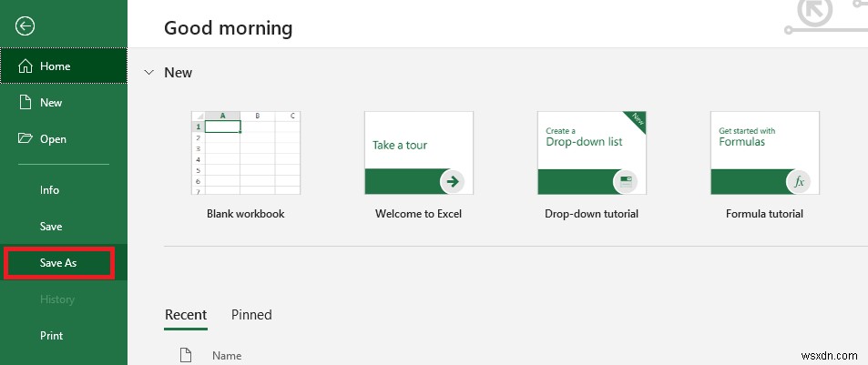Click the file icon in Name column header
The width and height of the screenshot is (868, 365).
click(x=186, y=355)
